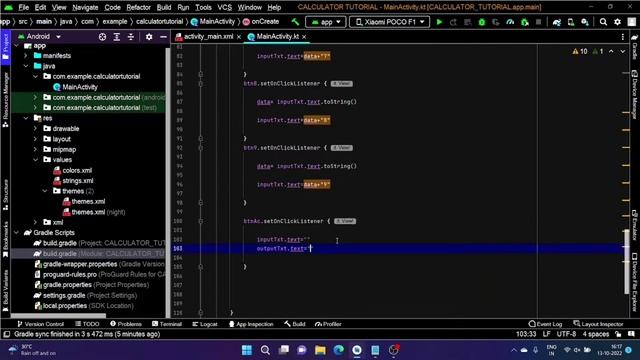This screenshot has width=640, height=360.
Task: Click the Debug app bug icon
Action: tap(482, 22)
